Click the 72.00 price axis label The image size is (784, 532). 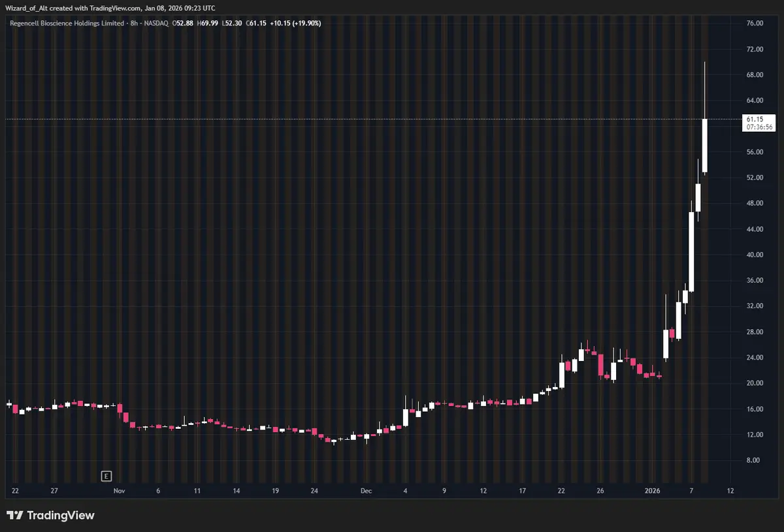[755, 49]
